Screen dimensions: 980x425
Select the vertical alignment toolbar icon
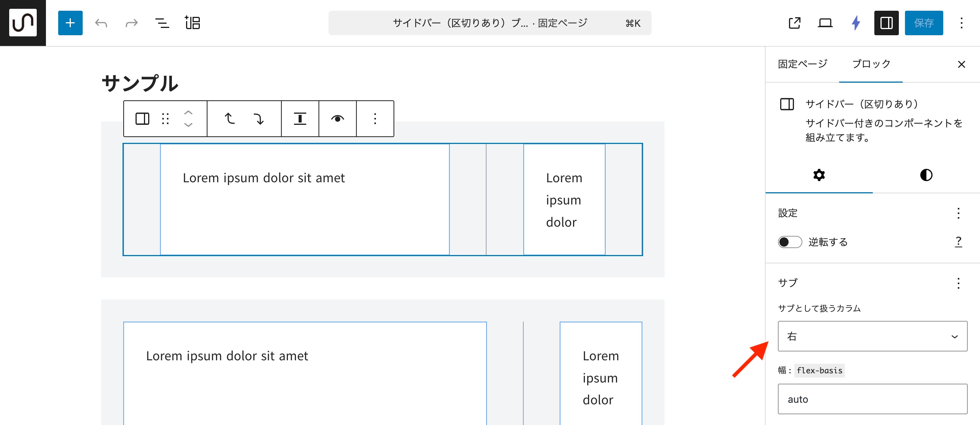tap(300, 119)
